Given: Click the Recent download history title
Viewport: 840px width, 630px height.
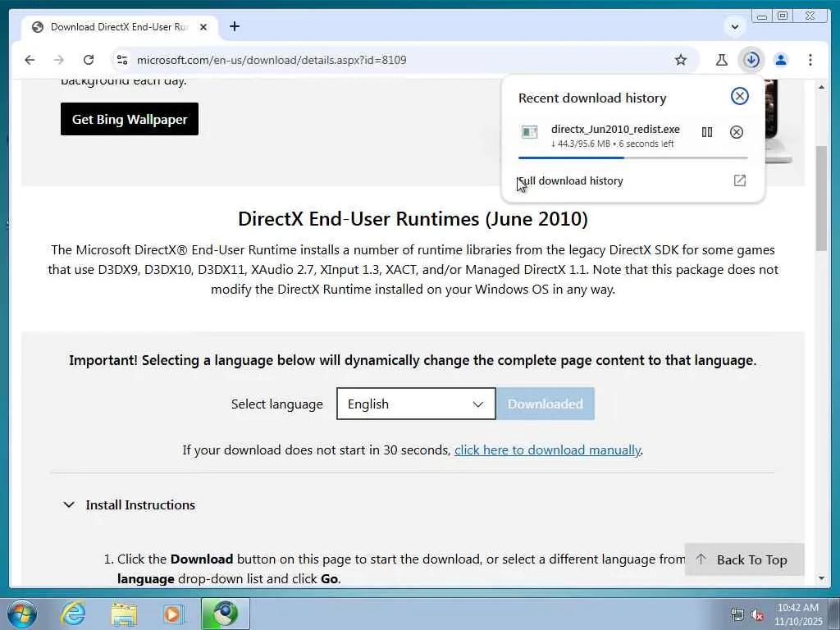Looking at the screenshot, I should pyautogui.click(x=592, y=98).
